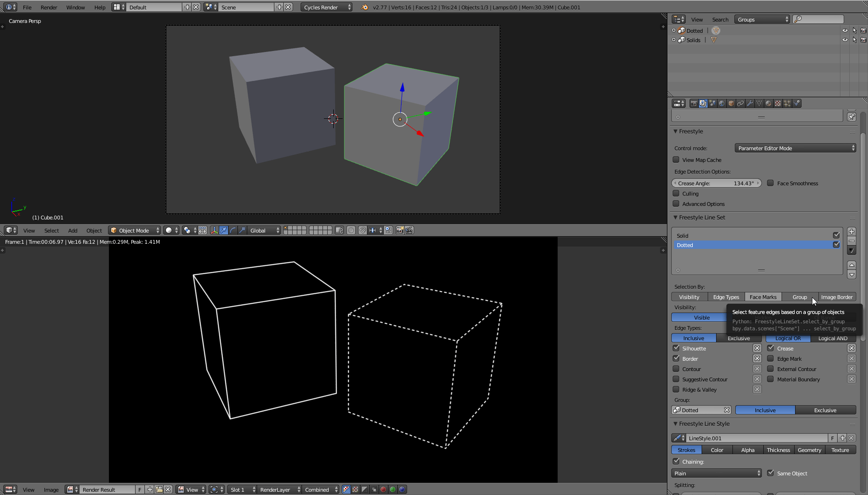This screenshot has height=495, width=868.
Task: Select the World properties tab
Action: (722, 103)
